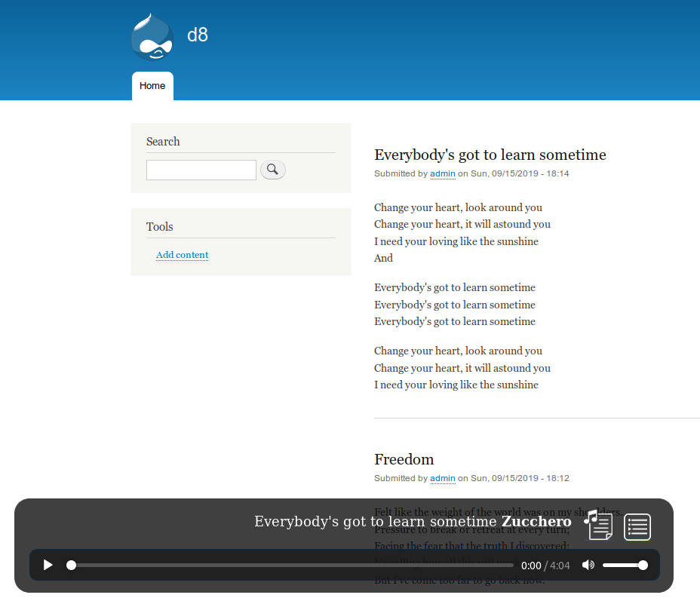Open the Add content link
This screenshot has height=604, width=700.
tap(182, 255)
